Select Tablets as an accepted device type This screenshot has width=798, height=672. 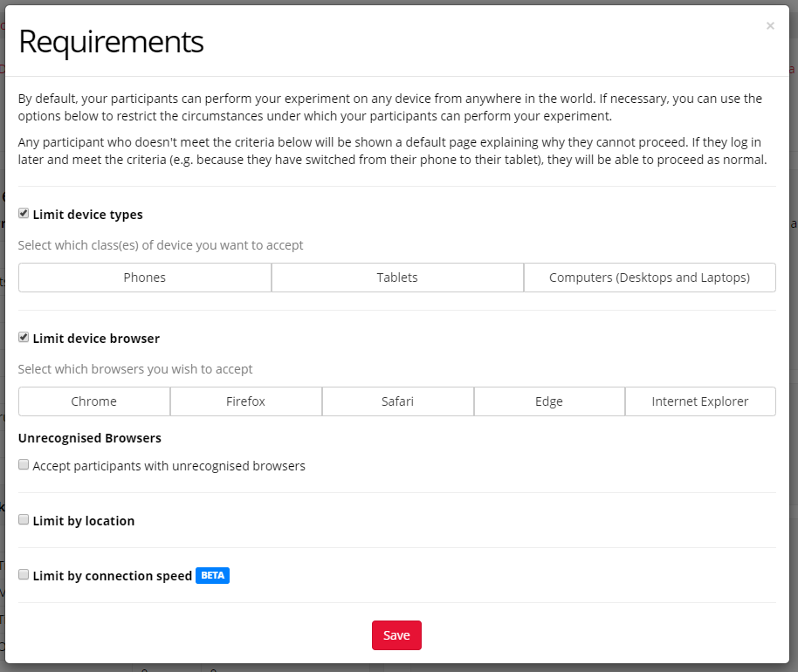click(397, 277)
